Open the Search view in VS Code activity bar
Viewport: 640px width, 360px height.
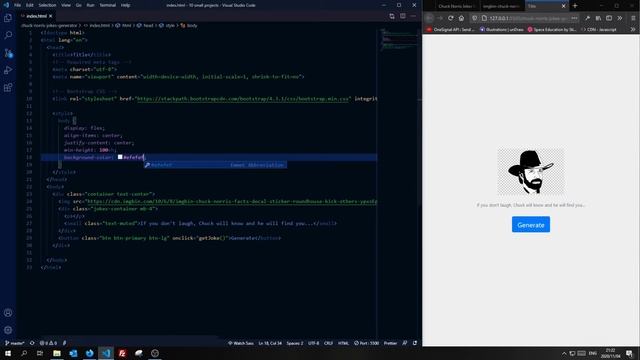coord(8,35)
